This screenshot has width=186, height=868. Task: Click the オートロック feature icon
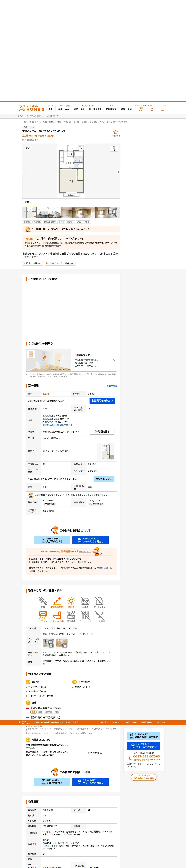[x=99, y=603]
